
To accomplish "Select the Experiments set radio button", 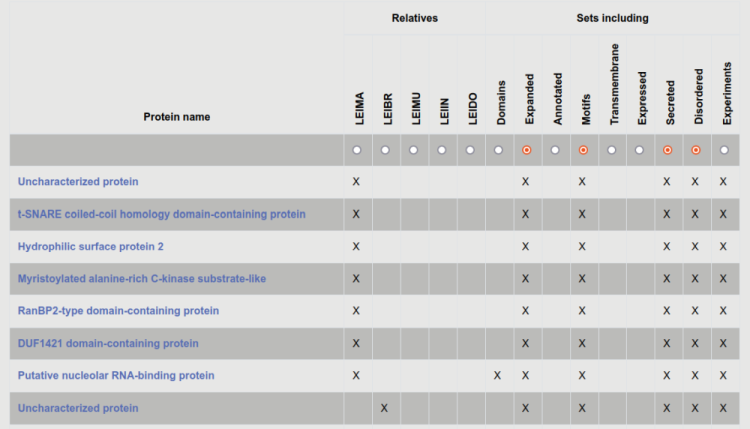I will coord(724,150).
